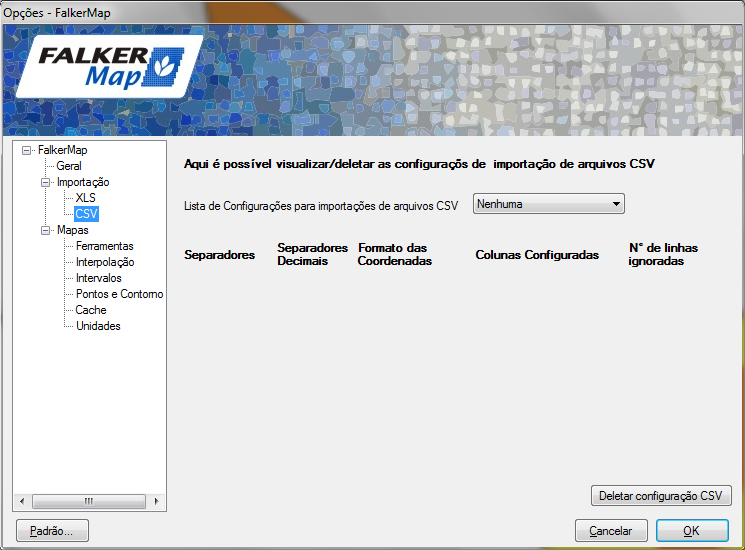This screenshot has height=550, width=745.
Task: Open the CSV configurations list dropdown
Action: click(x=549, y=204)
